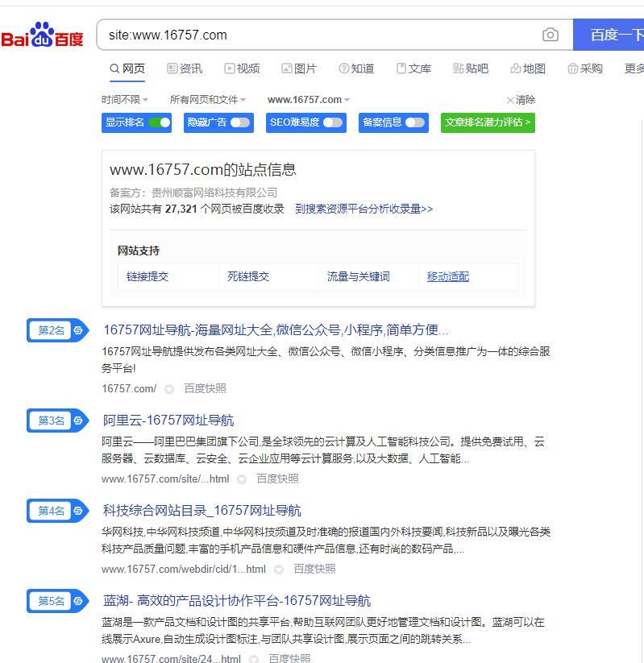Toggle the SEO难易度 switch
Image resolution: width=644 pixels, height=663 pixels.
pos(332,122)
